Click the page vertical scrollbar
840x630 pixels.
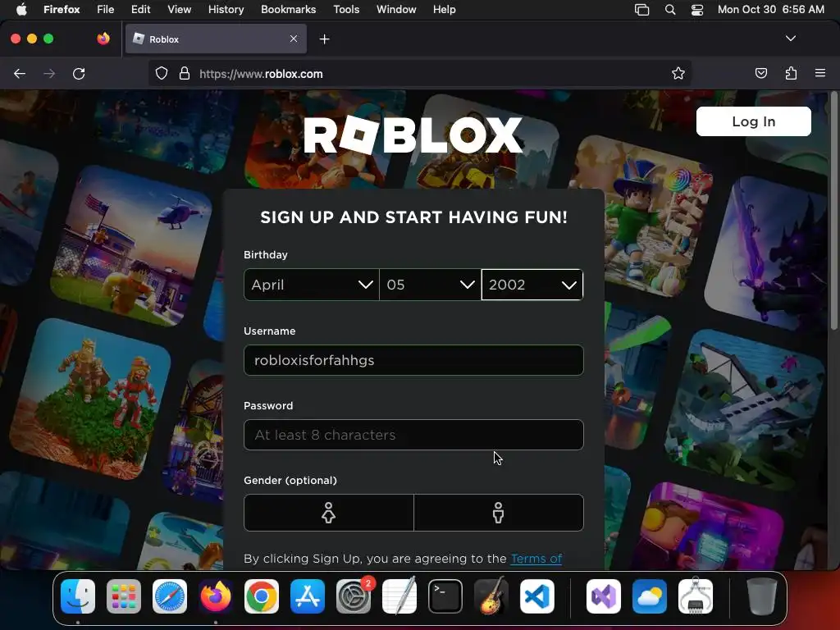point(834,211)
